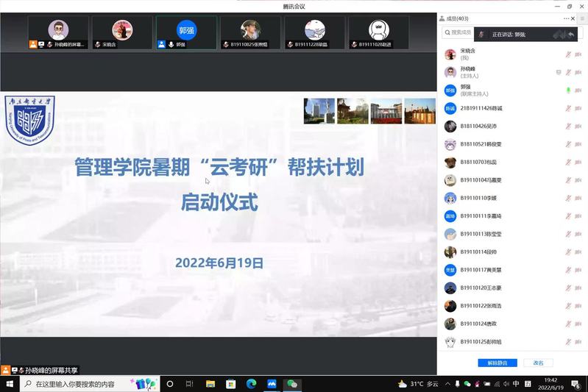Open File Explorer from the taskbar
The image size is (588, 392).
[x=210, y=384]
